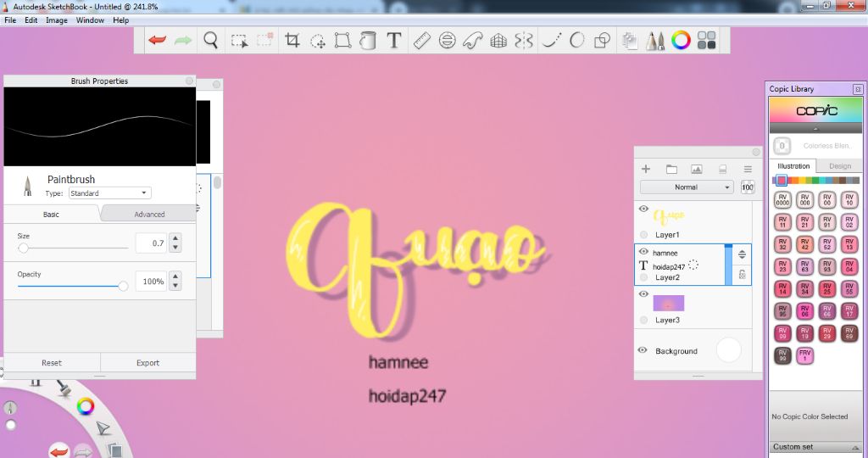Hide Layer1 using its eye icon
Viewport: 868px width, 458px height.
643,209
